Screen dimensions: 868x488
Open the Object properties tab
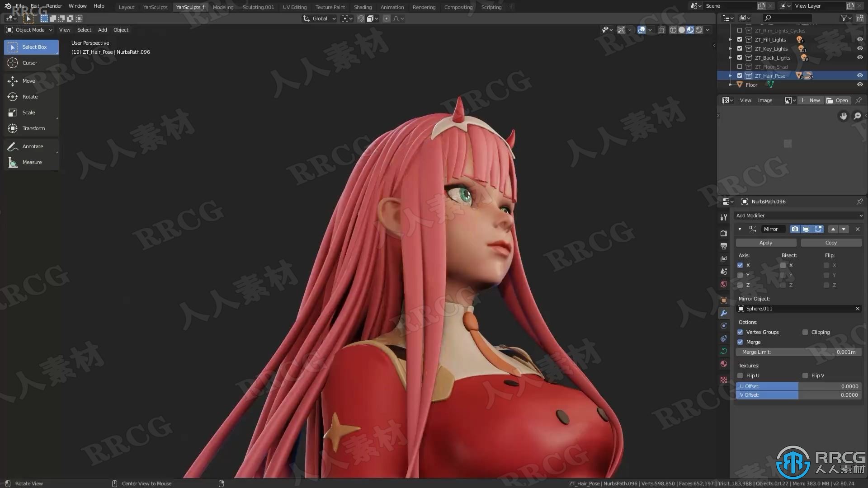point(724,300)
